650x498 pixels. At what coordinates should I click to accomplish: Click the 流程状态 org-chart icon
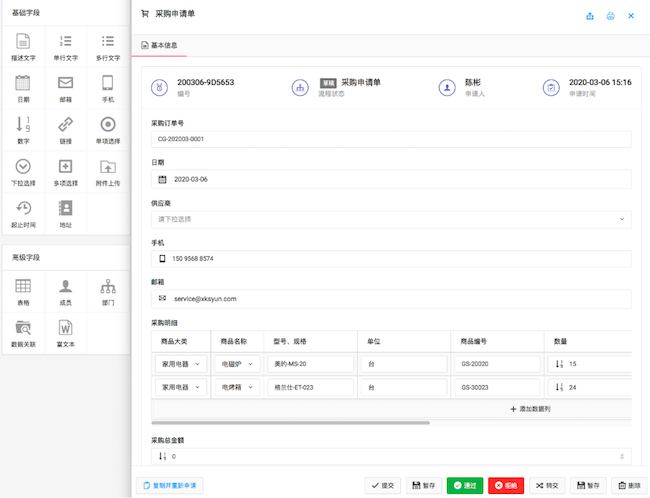click(x=300, y=87)
